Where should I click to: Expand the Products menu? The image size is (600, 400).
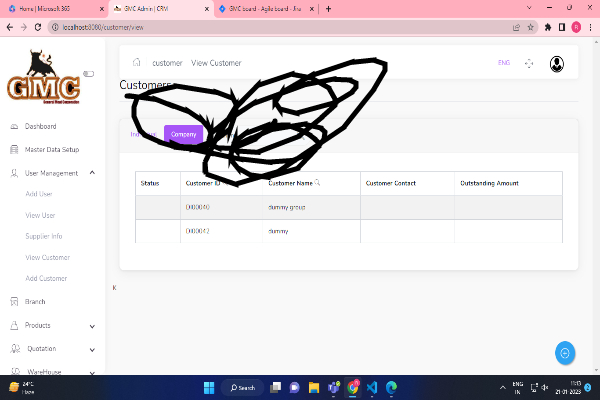pyautogui.click(x=92, y=325)
